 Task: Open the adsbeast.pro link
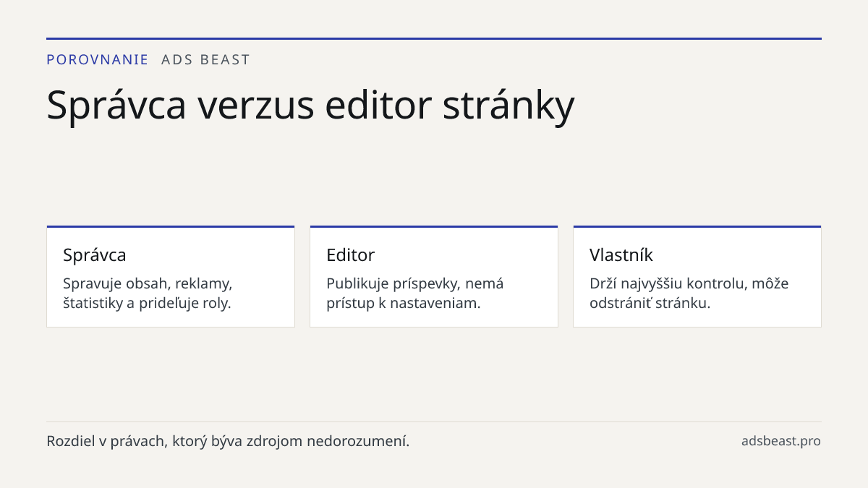coord(781,441)
